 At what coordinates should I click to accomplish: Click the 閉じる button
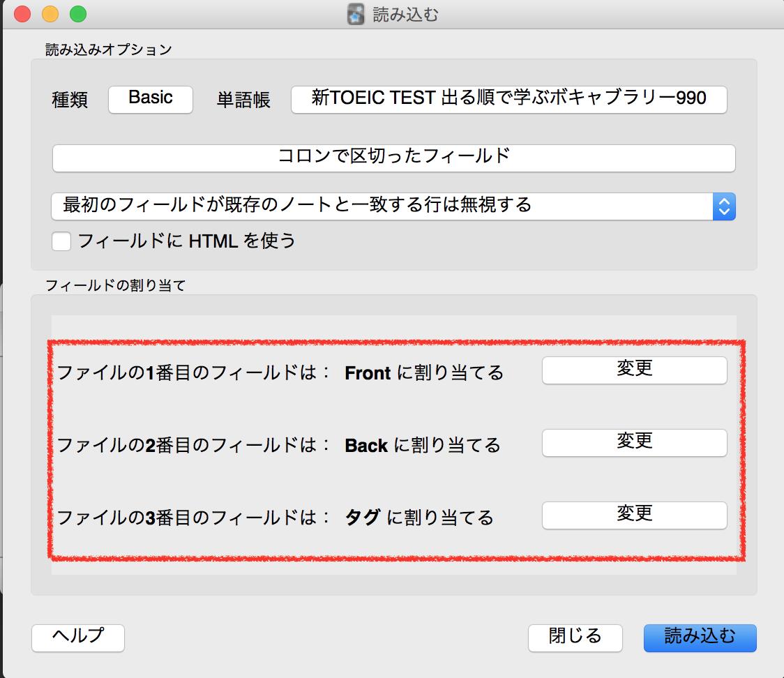click(x=575, y=638)
